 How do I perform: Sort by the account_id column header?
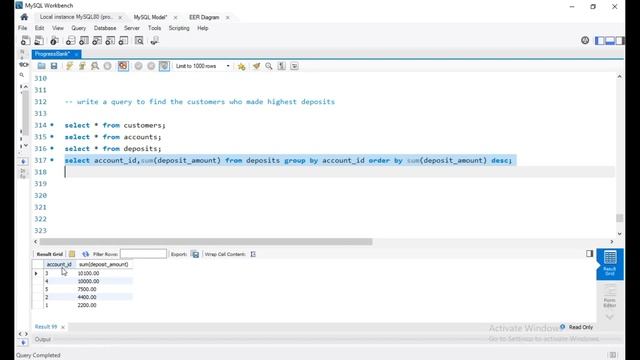click(59, 264)
